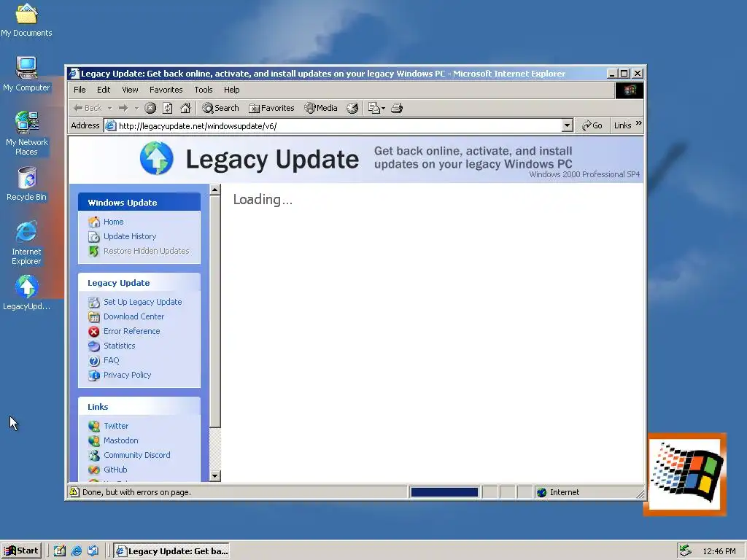Image resolution: width=747 pixels, height=560 pixels.
Task: Click the sidebar scrollbar up arrow
Action: coord(215,190)
